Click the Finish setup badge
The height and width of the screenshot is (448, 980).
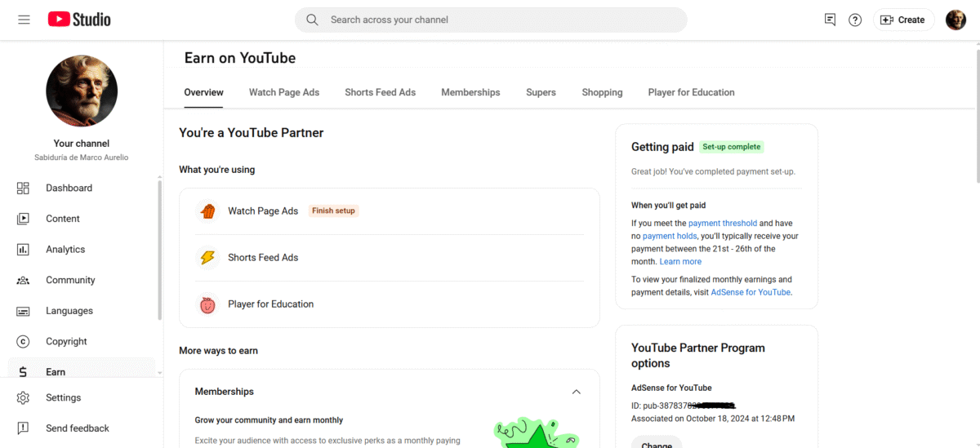[333, 211]
